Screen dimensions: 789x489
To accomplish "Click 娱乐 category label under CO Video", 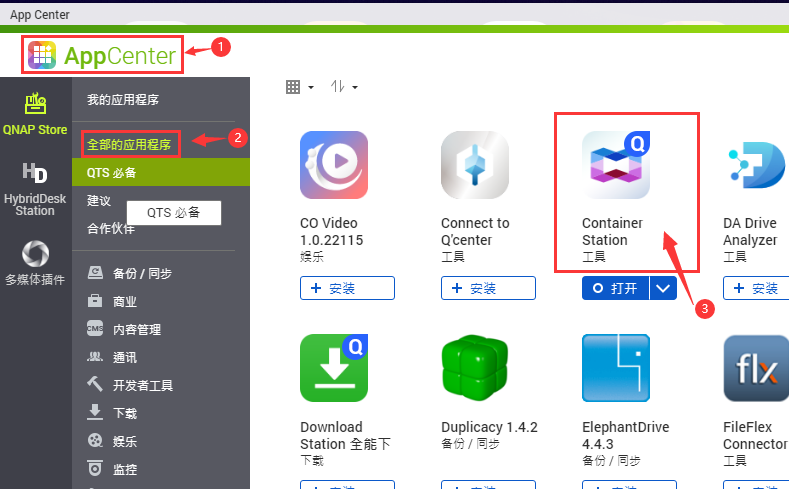I will coord(312,257).
